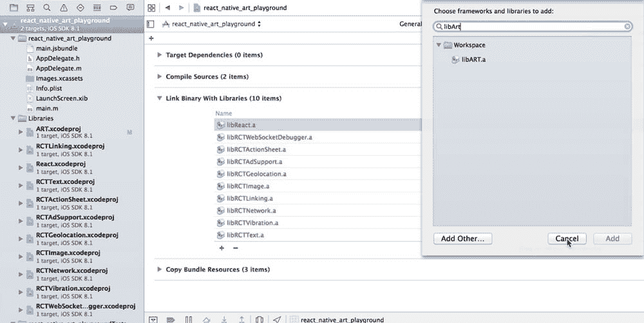
Task: Open the Test navigator diamond icon
Action: point(80,7)
